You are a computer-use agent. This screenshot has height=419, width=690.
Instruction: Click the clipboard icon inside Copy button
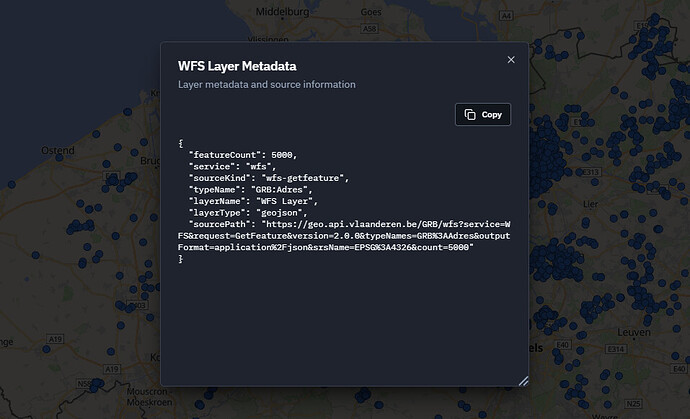coord(470,114)
